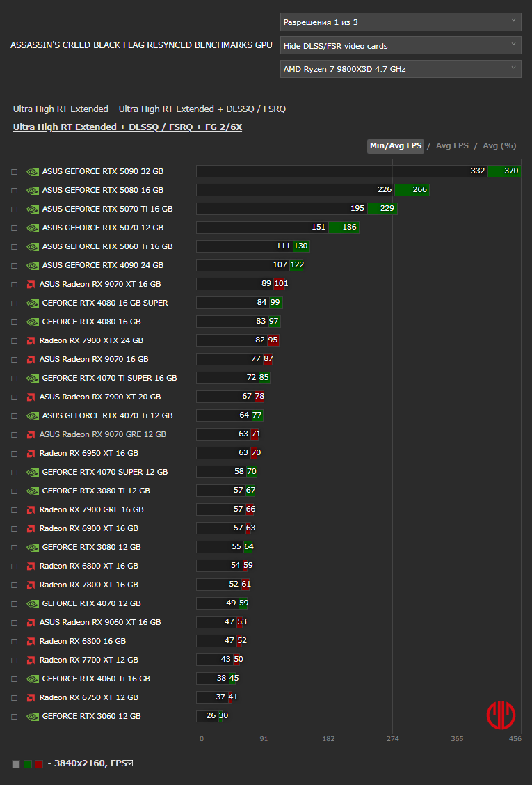Click the AMD logo beside RX 9070 XT
Image resolution: width=532 pixels, height=785 pixels.
pos(31,285)
